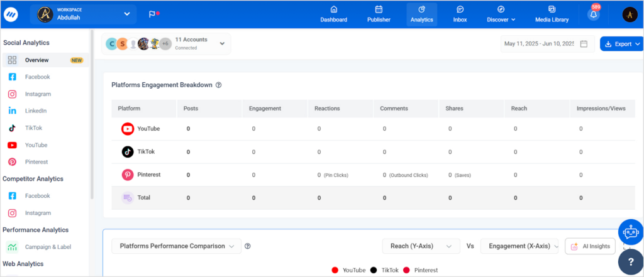Open the calendar icon in date picker
Screen dimensions: 644x277
584,43
